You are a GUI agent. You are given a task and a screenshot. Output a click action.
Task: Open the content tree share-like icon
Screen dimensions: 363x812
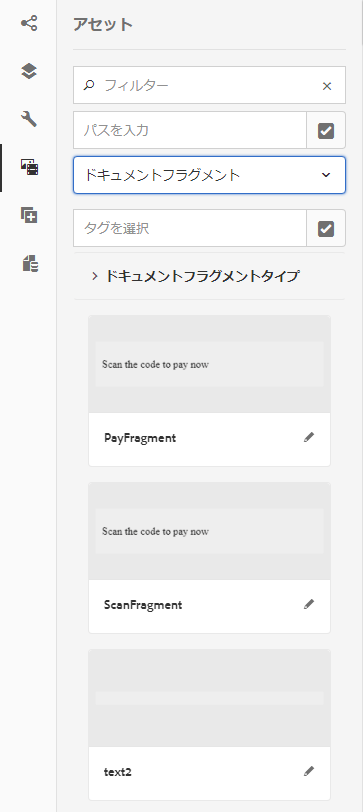tap(29, 23)
